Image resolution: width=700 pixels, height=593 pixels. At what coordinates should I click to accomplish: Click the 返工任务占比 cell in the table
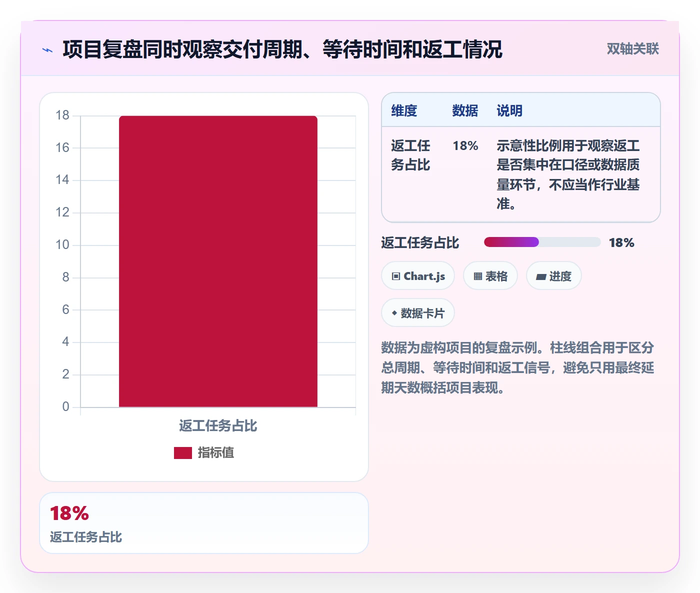(x=410, y=155)
